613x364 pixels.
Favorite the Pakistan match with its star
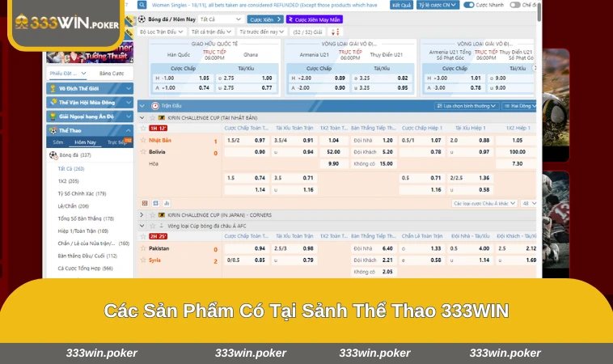tap(142, 248)
